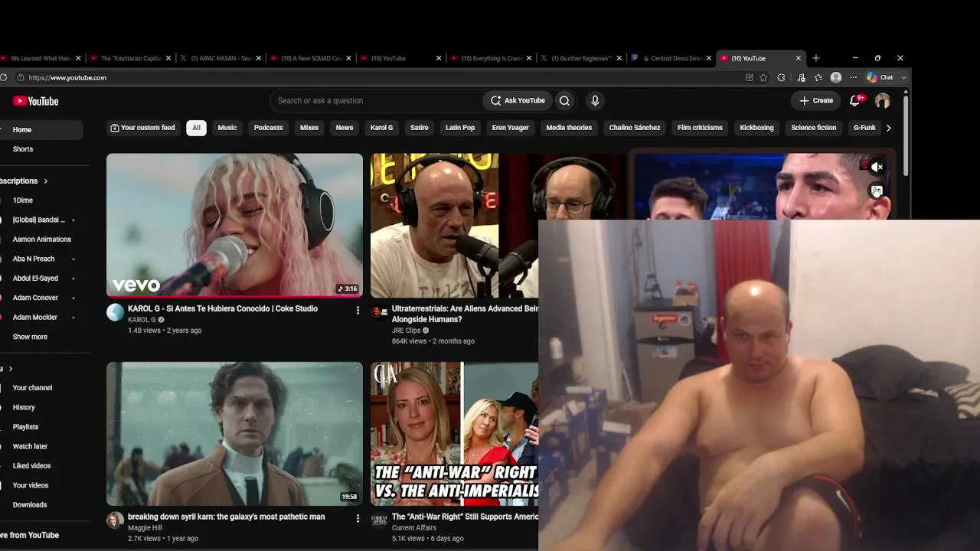Image resolution: width=980 pixels, height=551 pixels.
Task: Unmute the hovered video preview
Action: 877,167
